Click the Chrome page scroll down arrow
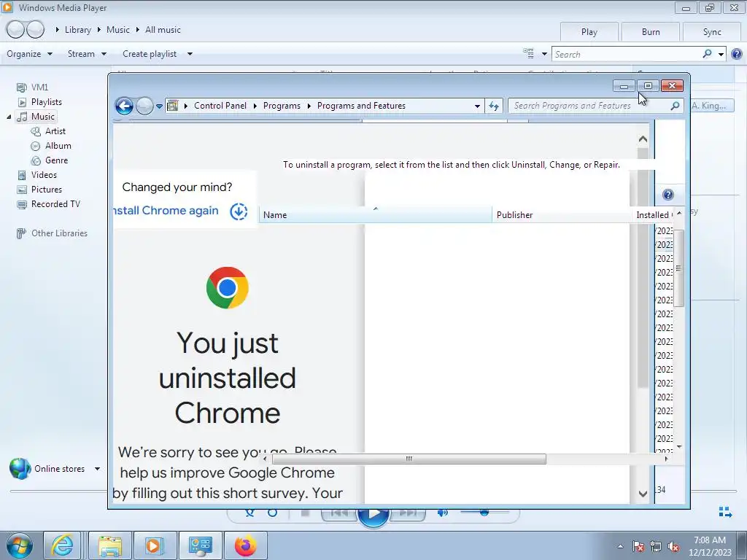 [x=643, y=494]
